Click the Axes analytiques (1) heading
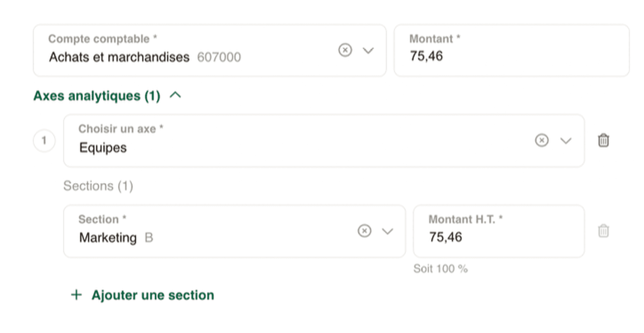The height and width of the screenshot is (333, 644). [x=97, y=96]
